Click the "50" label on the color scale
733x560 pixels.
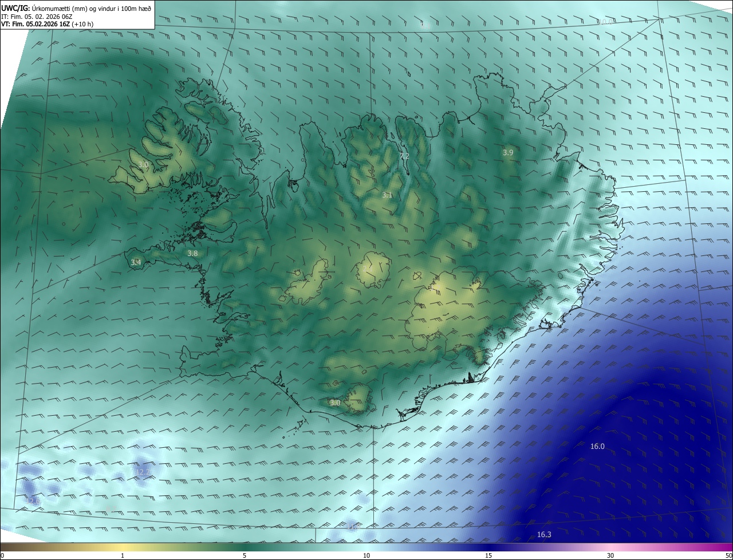728,555
